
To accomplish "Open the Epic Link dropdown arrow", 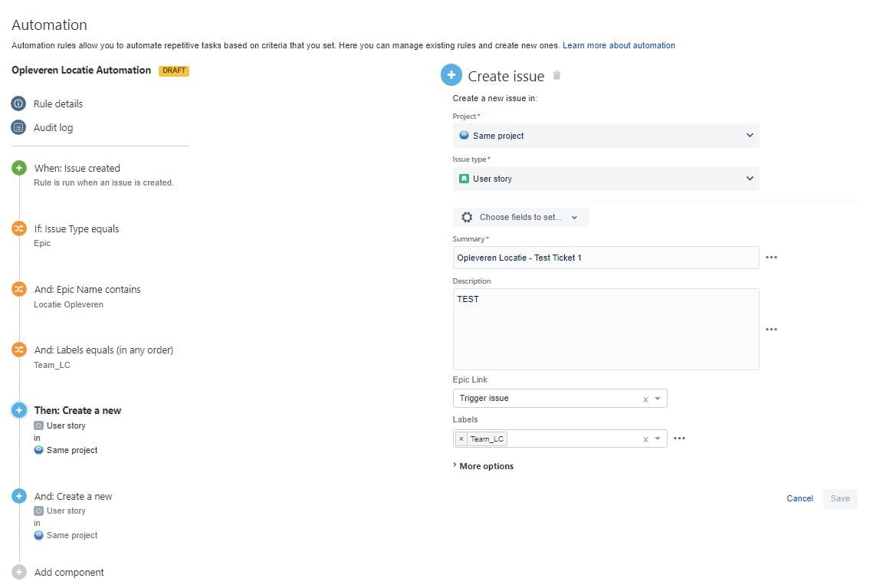I will [x=658, y=399].
